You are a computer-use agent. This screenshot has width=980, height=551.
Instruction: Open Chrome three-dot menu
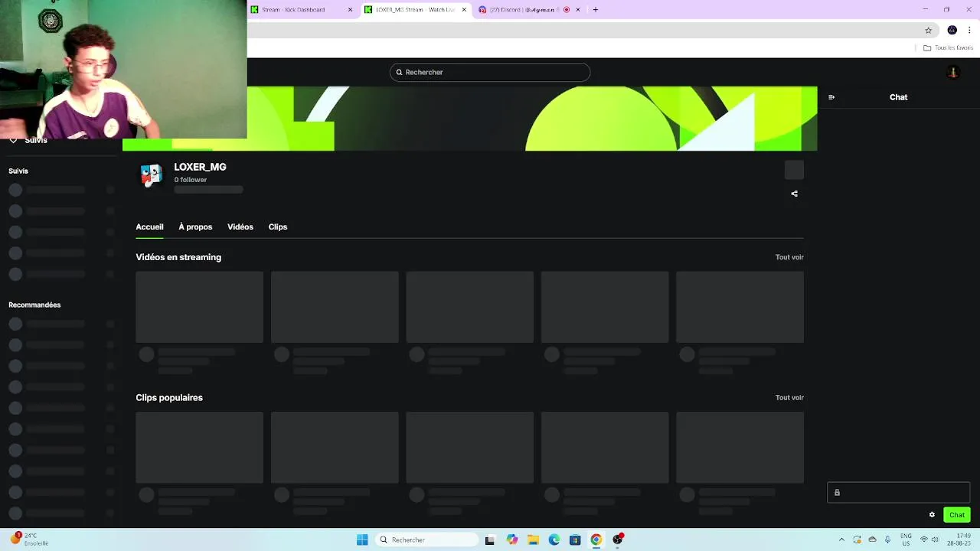click(x=969, y=31)
